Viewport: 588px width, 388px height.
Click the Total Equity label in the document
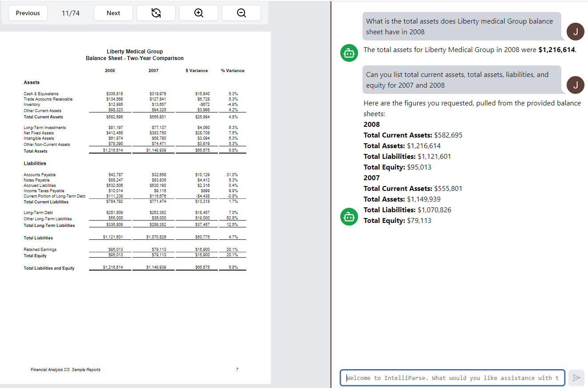[35, 256]
